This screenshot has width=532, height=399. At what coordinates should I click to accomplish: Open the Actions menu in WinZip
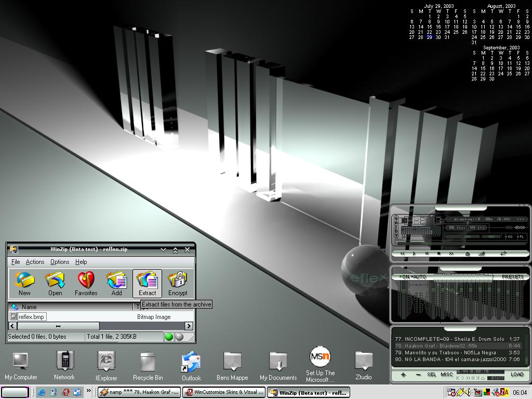pyautogui.click(x=35, y=262)
